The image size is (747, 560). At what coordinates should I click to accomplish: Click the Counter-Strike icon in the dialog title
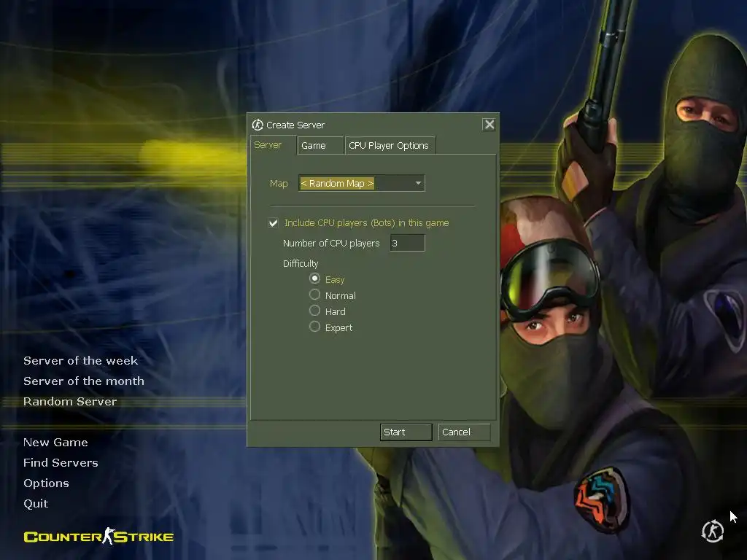coord(258,125)
